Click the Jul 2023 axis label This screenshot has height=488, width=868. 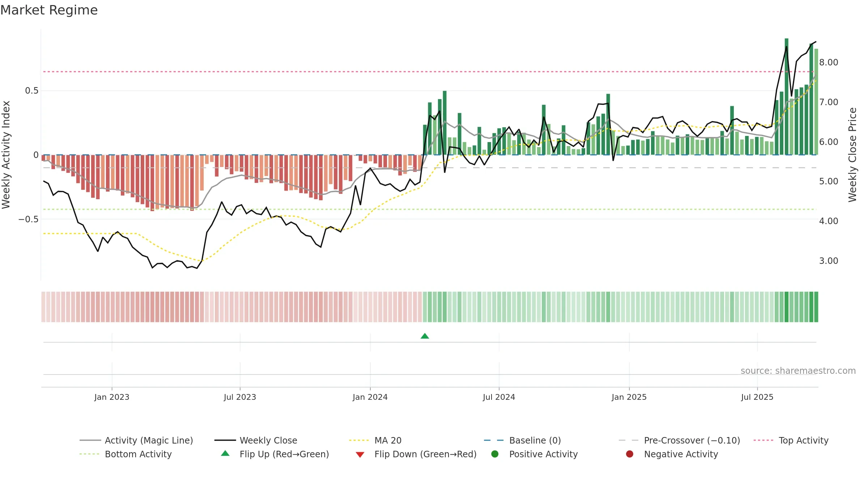click(x=240, y=397)
